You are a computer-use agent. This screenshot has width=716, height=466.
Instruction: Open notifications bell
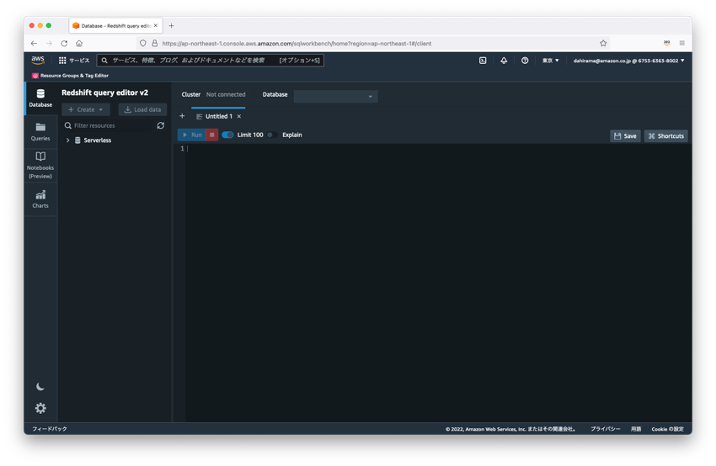(x=504, y=60)
